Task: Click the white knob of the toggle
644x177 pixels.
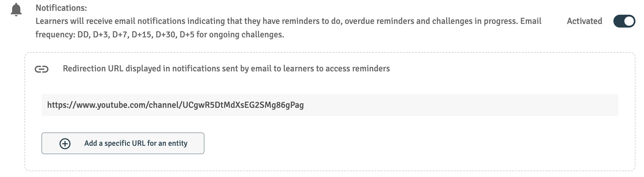Action: click(629, 21)
